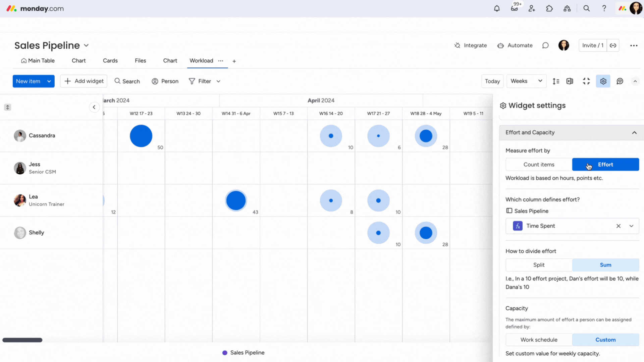
Task: Open the notifications bell
Action: [x=497, y=8]
